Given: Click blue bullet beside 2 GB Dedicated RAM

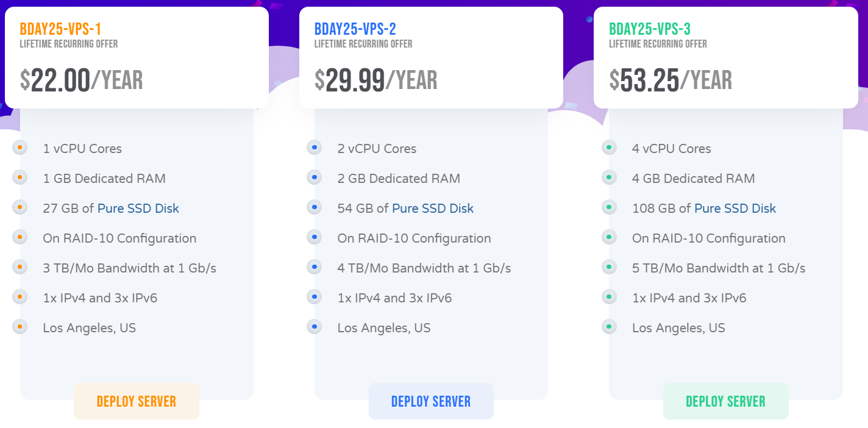Looking at the screenshot, I should pyautogui.click(x=315, y=177).
